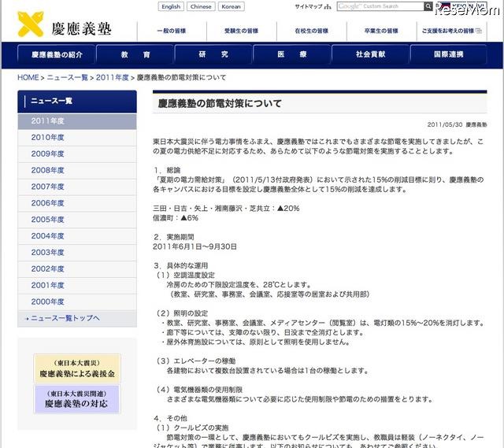Image resolution: width=504 pixels, height=448 pixels.
Task: Click the ニュース一覧 breadcrumb link
Action: [x=67, y=78]
